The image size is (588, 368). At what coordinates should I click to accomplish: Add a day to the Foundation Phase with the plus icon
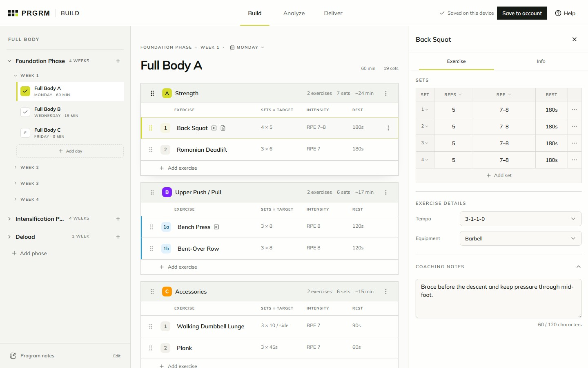click(x=118, y=61)
